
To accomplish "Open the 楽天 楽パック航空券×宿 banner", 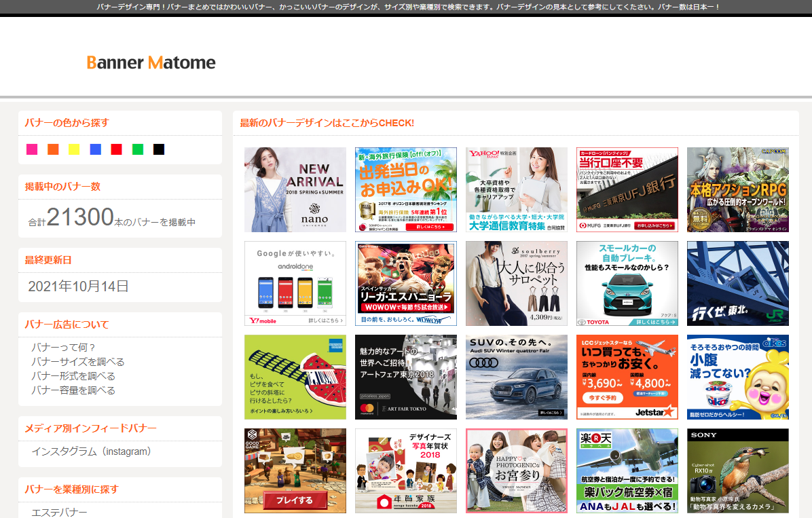I will point(627,471).
